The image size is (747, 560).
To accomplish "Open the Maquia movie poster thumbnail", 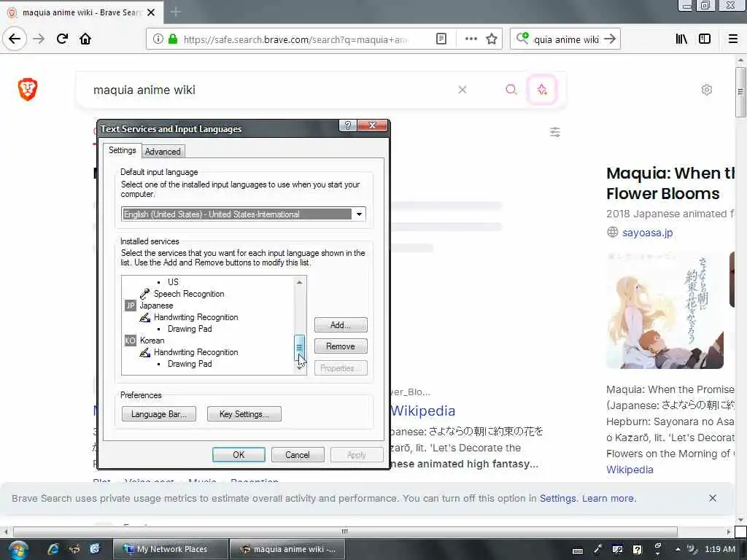I will [x=665, y=311].
